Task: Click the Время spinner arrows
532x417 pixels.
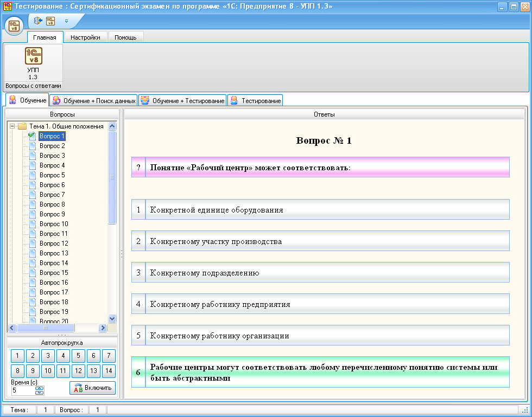Action: pos(40,390)
